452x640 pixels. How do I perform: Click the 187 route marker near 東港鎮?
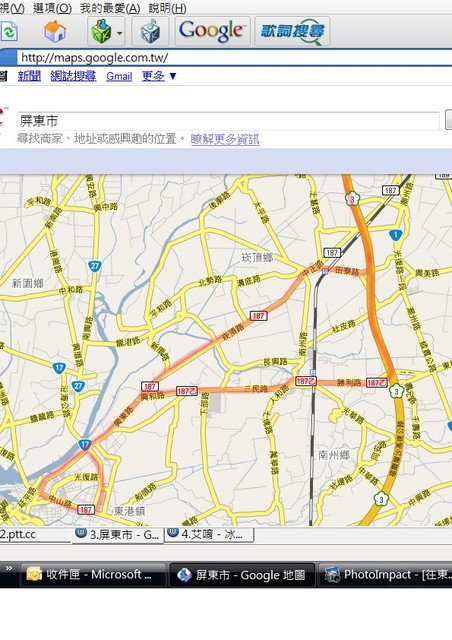tap(85, 509)
